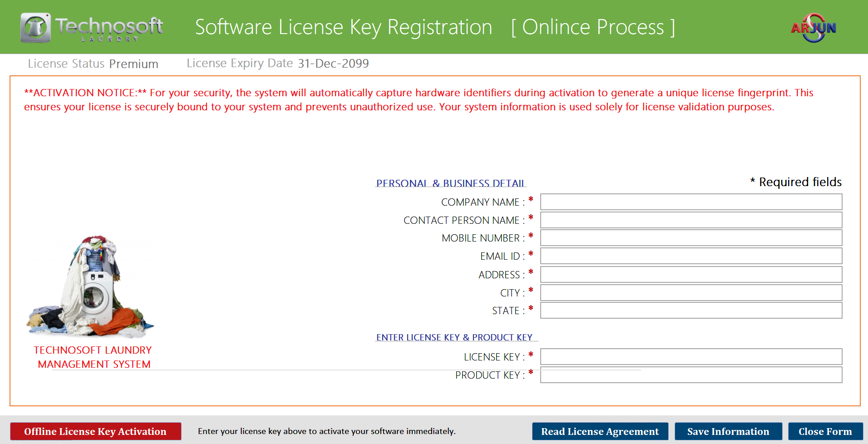Click the red dot on the Technosoft logo
This screenshot has height=444, width=868.
pos(46,15)
